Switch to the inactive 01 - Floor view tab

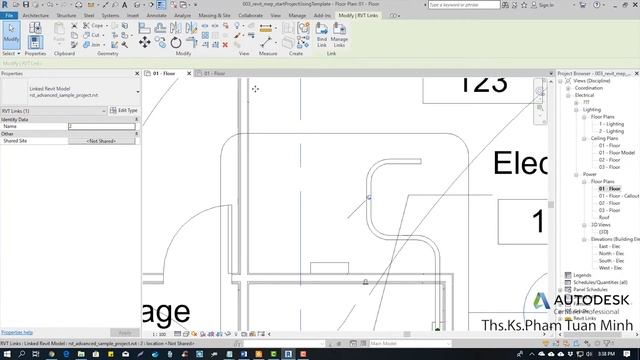(x=214, y=73)
